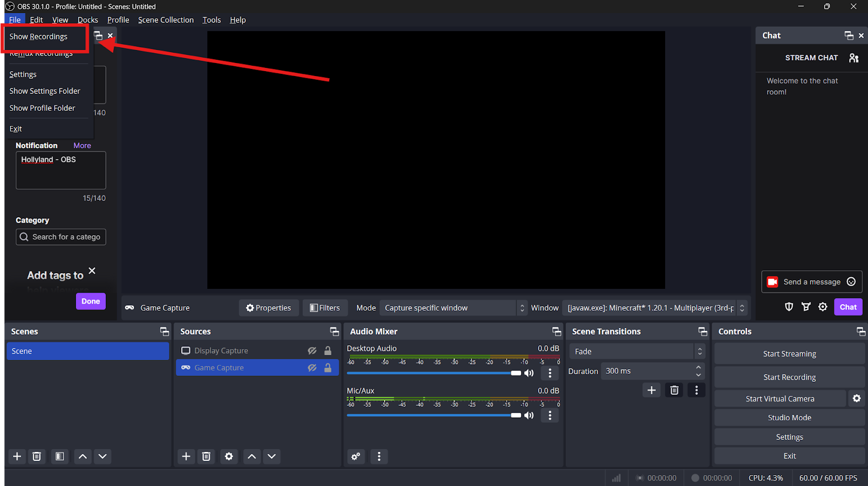Open the Scene Collection menu

click(x=165, y=20)
